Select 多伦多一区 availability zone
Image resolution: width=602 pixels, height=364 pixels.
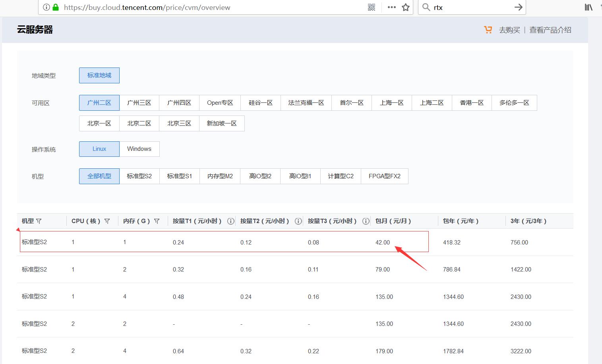coord(514,103)
